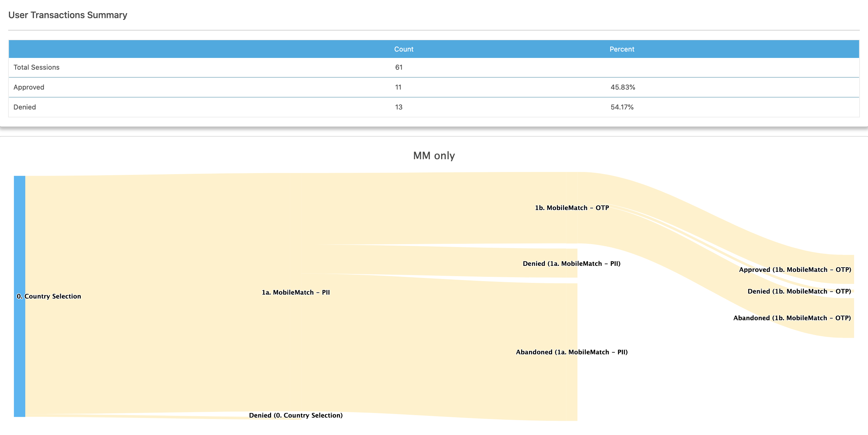
Task: Click Approved (1b. MobileMatch – OTP) flow
Action: [795, 269]
